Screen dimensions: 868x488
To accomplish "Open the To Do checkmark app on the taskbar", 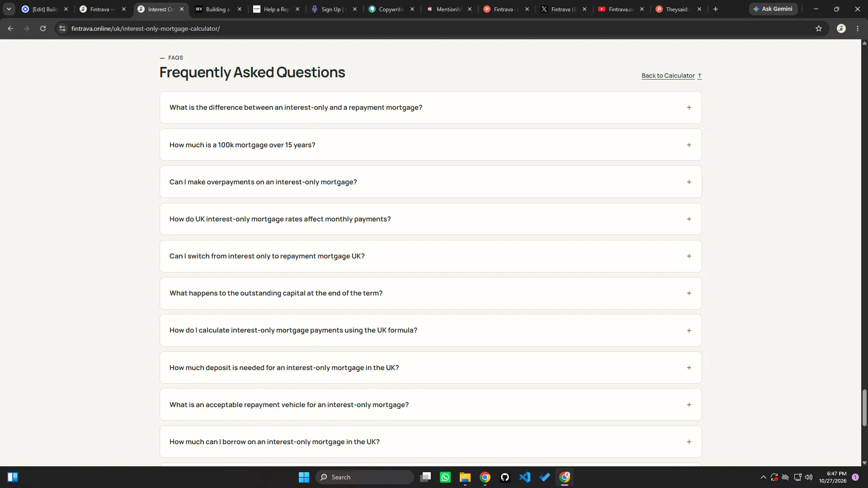I will [x=545, y=477].
